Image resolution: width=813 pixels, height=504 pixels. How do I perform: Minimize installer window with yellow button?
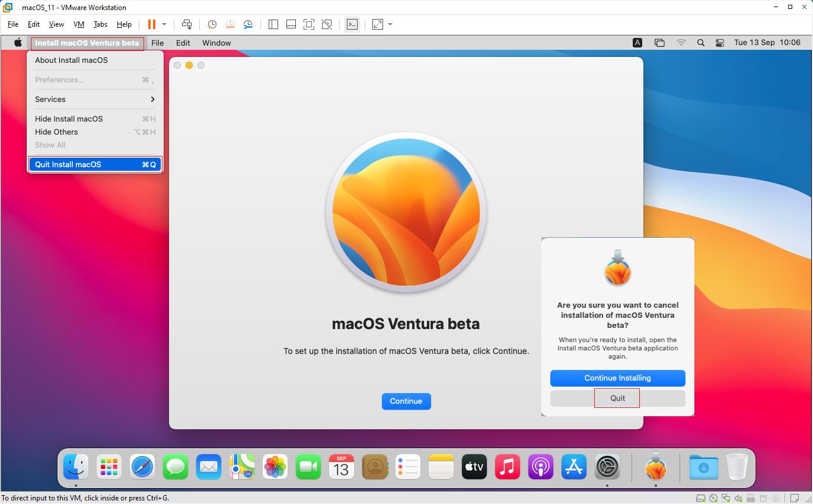(189, 65)
